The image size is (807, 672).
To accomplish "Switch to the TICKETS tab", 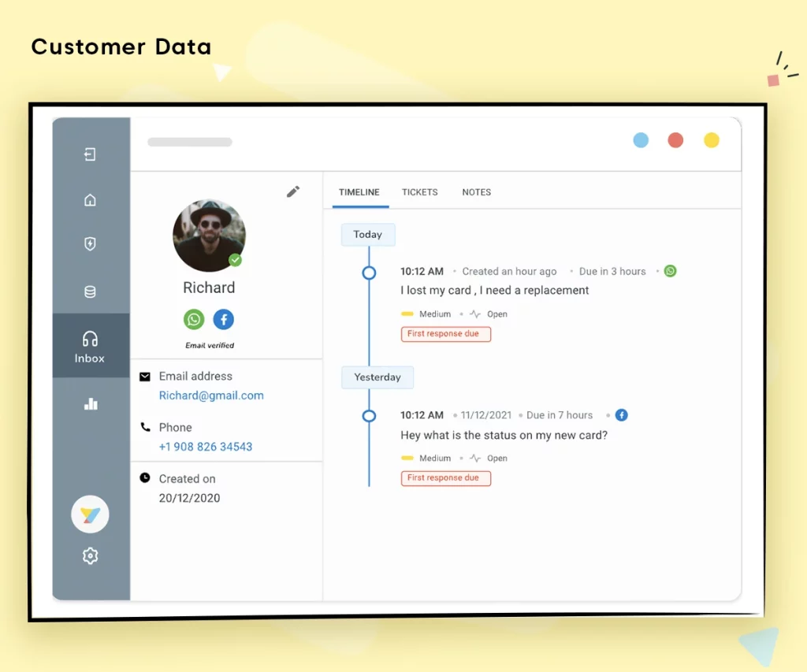I will point(419,192).
